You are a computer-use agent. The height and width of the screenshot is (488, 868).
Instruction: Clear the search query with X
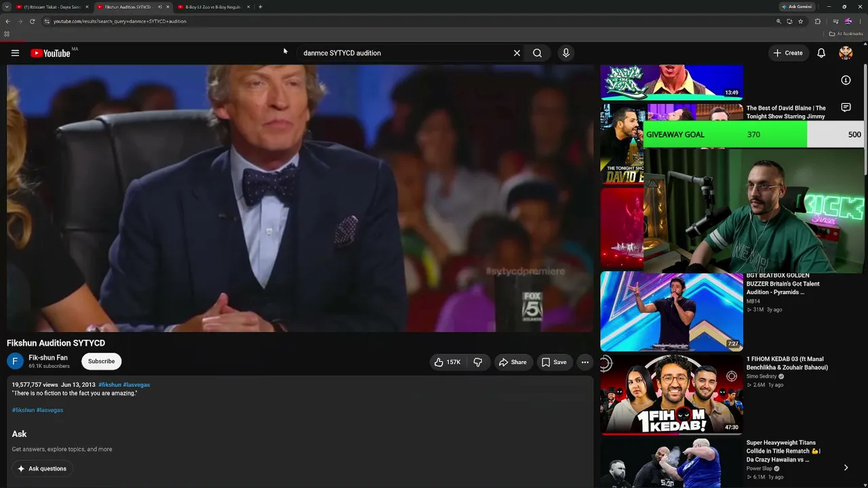[x=517, y=53]
